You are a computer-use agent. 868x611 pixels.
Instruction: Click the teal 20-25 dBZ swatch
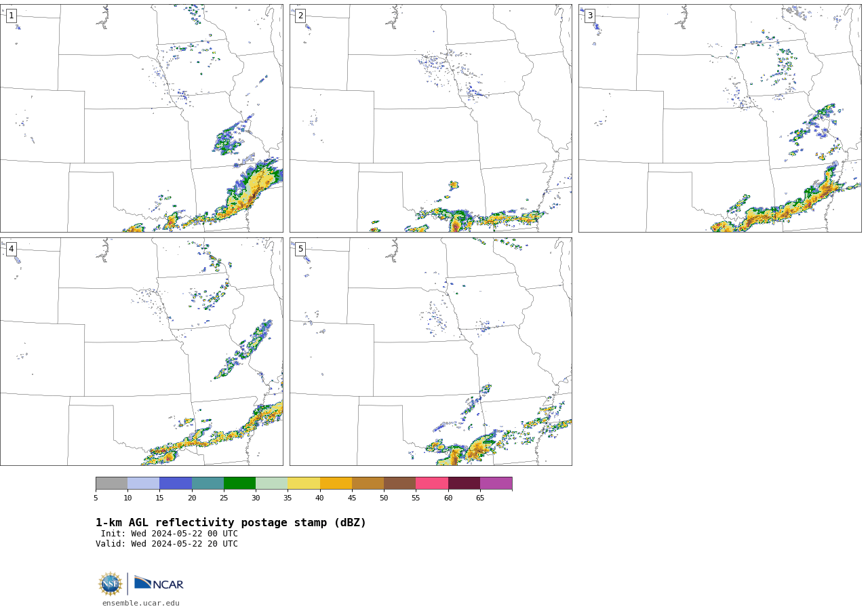point(208,483)
